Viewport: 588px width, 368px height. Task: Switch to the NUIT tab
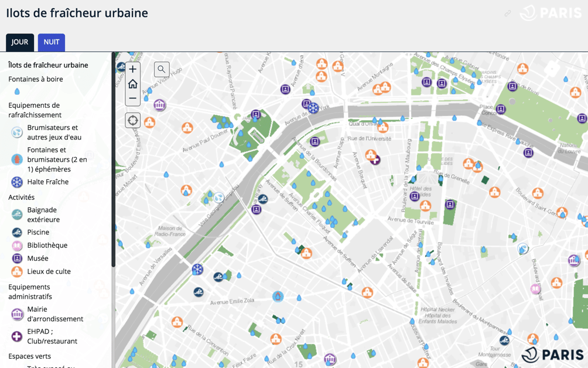click(51, 42)
